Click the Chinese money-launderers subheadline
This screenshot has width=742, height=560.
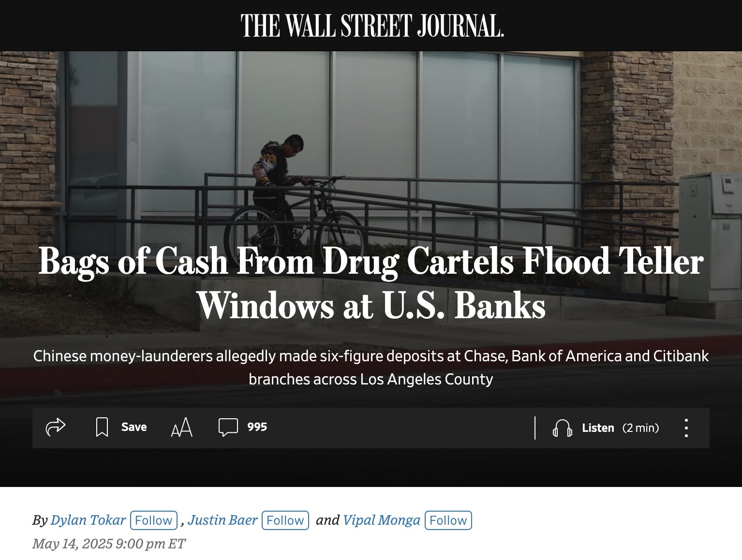(x=371, y=368)
